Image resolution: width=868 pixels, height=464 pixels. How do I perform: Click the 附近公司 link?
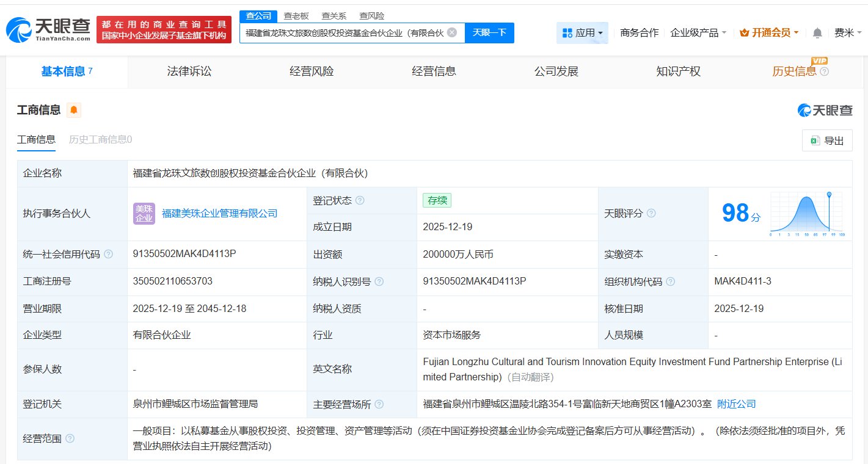pyautogui.click(x=735, y=404)
